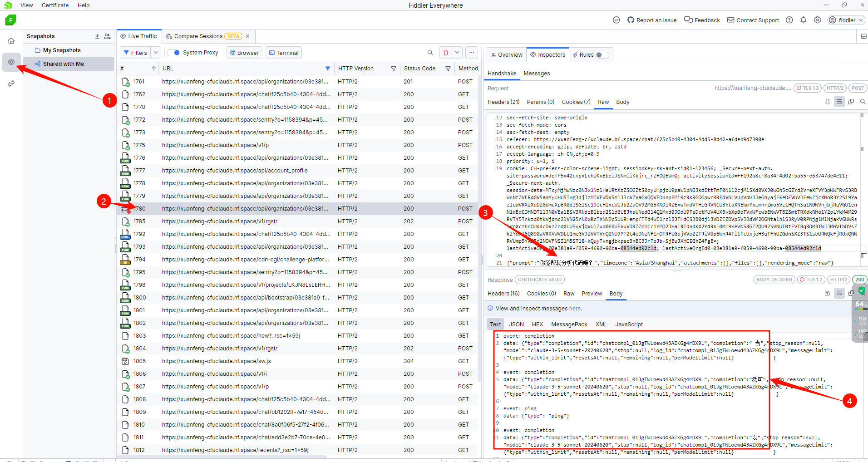868x462 pixels.
Task: Click the Browser capture button
Action: point(244,53)
